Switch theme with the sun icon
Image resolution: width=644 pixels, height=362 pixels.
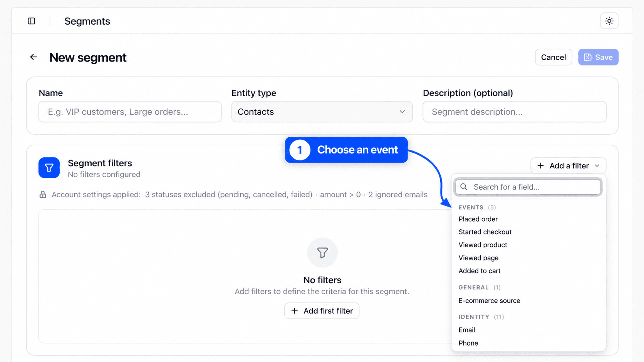pos(609,21)
